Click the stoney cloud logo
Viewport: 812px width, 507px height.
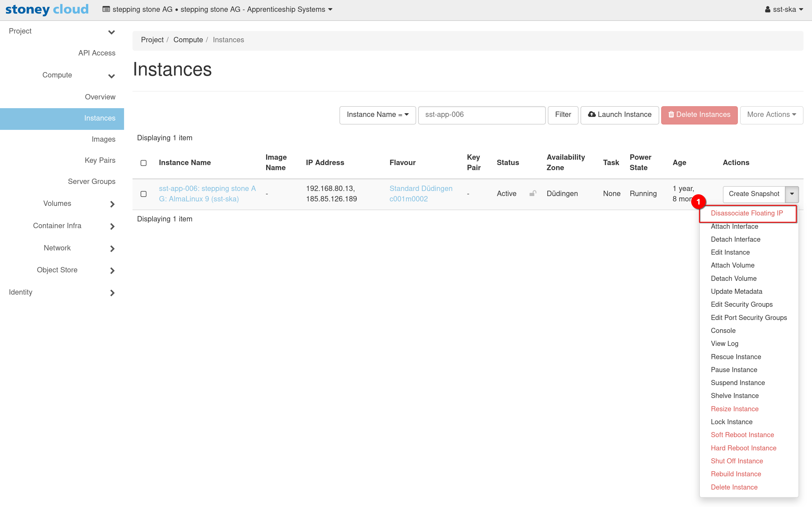point(47,9)
